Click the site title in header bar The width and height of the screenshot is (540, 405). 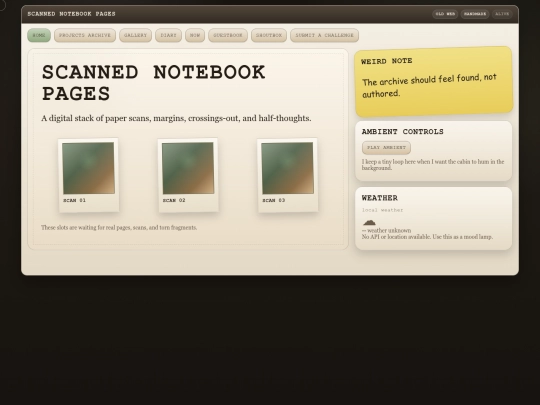point(71,14)
